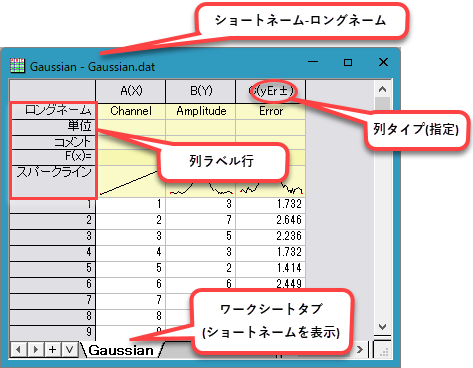Select row header 4
473x368 pixels.
click(x=53, y=253)
